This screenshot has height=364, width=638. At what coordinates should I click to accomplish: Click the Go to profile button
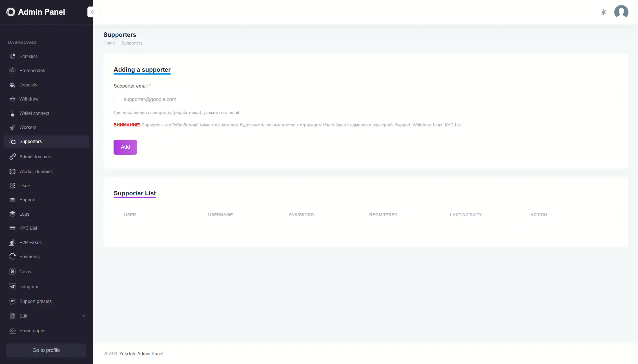[46, 350]
